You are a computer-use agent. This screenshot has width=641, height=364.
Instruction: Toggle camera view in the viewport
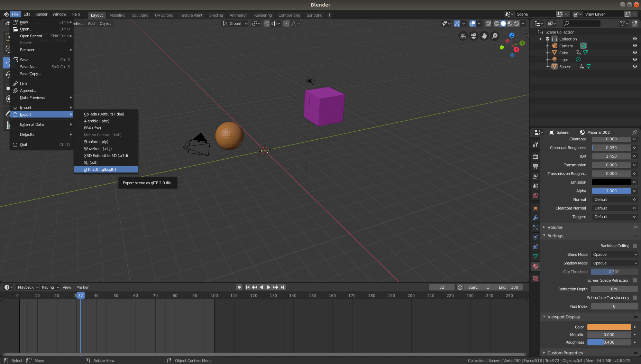[x=474, y=36]
